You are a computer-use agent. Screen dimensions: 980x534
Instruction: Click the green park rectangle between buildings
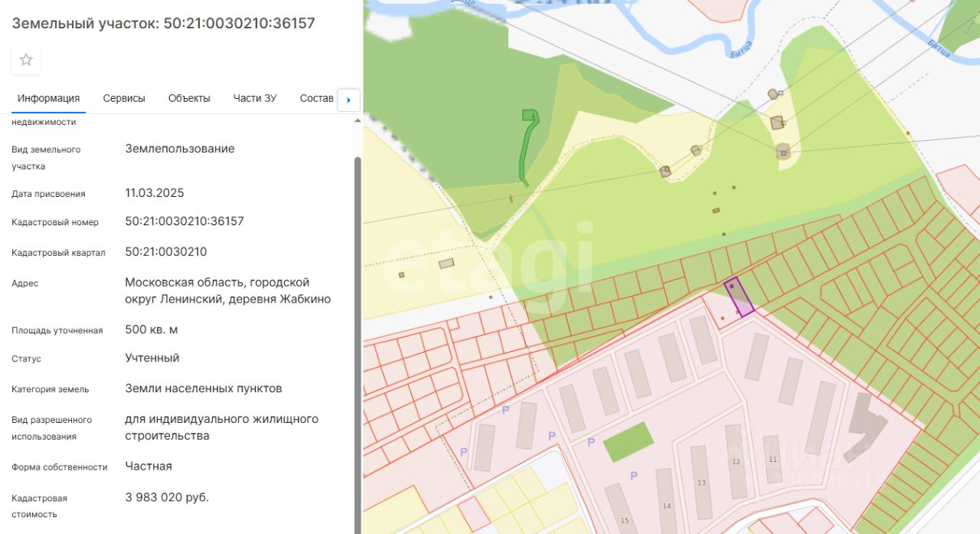tap(629, 442)
